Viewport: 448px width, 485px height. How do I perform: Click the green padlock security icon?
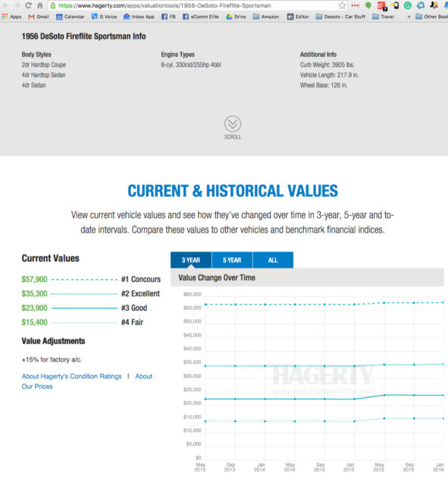pyautogui.click(x=53, y=5)
